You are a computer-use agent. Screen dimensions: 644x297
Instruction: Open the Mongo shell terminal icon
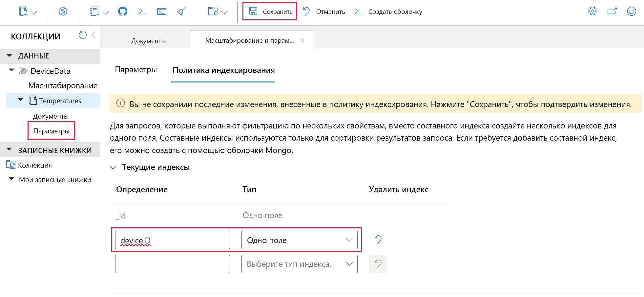[142, 11]
